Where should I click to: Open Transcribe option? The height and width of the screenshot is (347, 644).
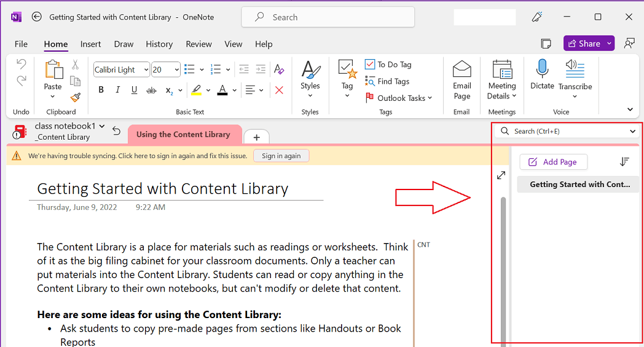[x=575, y=79]
